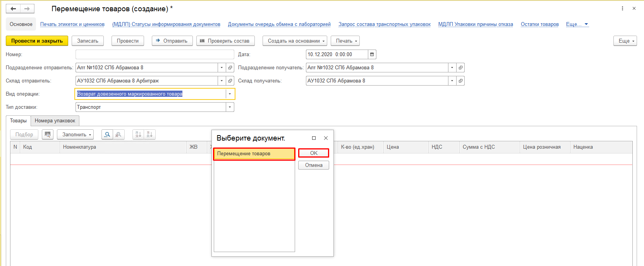
Task: Click the Провести и закрыть button
Action: [x=37, y=41]
